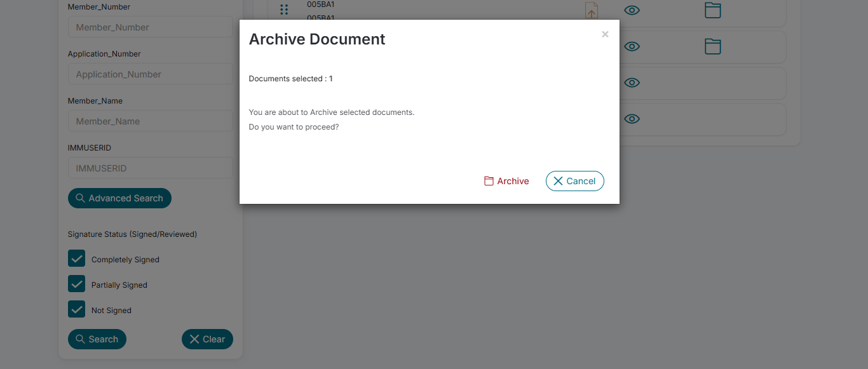868x369 pixels.
Task: Focus the Member_Number input field
Action: point(150,27)
